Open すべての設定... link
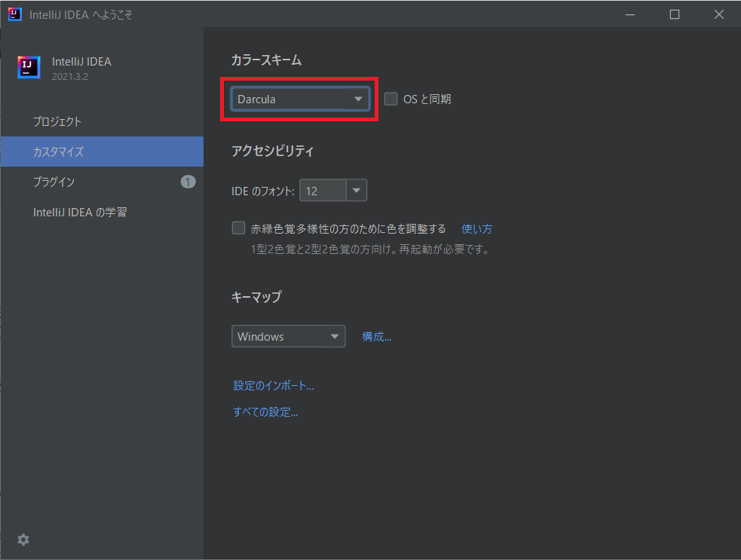Screen dimensions: 741x560 pyautogui.click(x=265, y=412)
